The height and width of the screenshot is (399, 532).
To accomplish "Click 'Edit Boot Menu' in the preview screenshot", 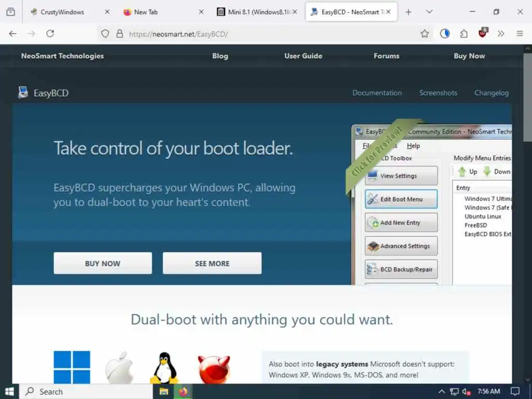I will 401,199.
